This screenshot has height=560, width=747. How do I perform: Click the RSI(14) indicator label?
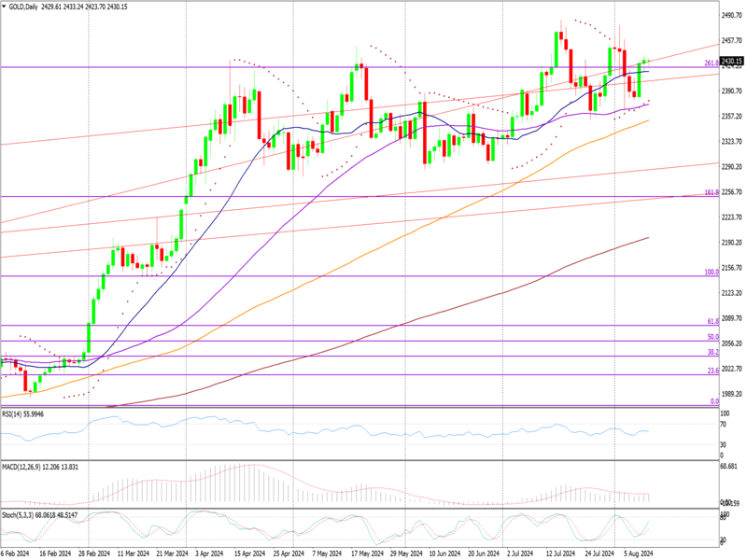(22, 413)
